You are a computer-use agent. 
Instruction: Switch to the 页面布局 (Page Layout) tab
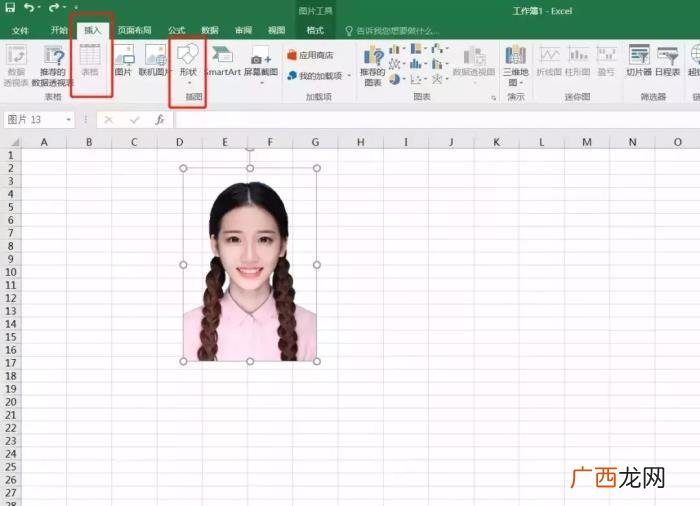tap(134, 30)
